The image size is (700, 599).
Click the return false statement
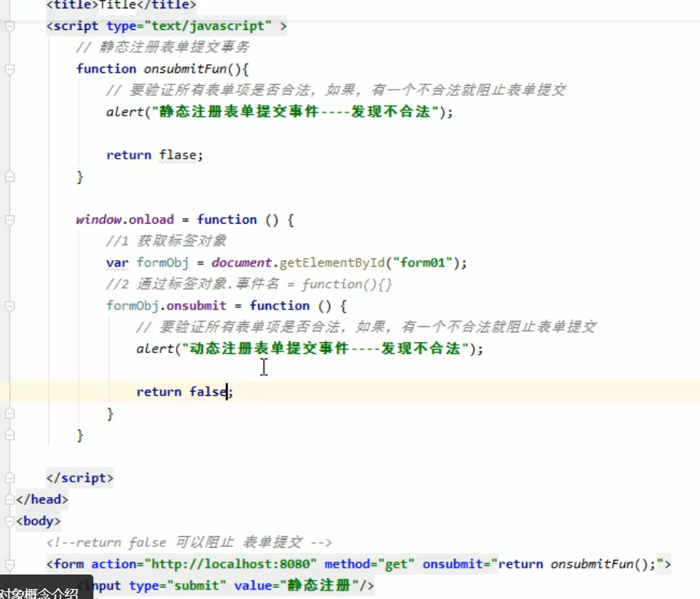185,391
